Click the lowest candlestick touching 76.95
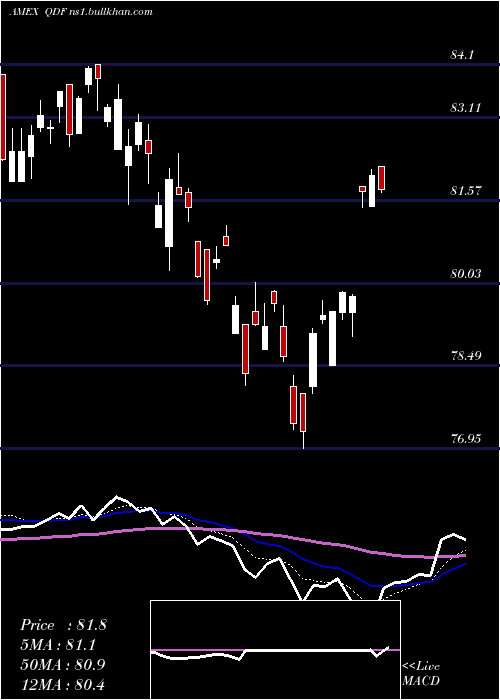 tap(303, 420)
